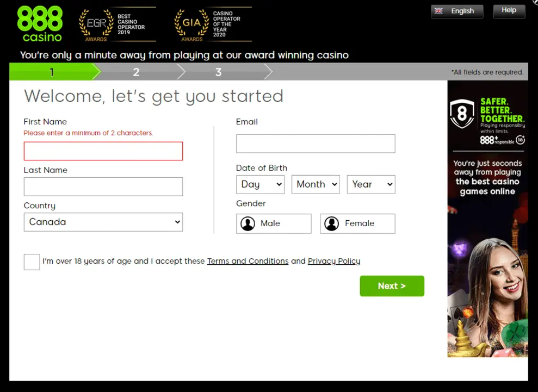Focus the Email input field
This screenshot has height=392, width=538.
click(316, 144)
